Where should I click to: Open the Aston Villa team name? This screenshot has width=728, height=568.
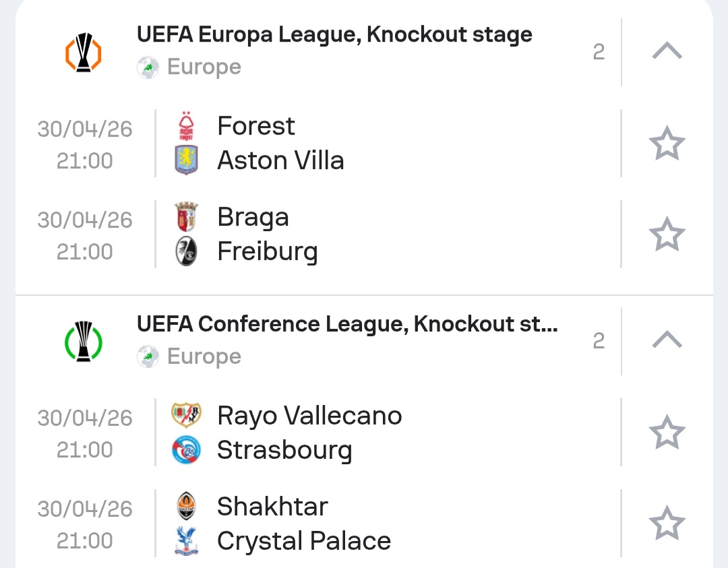(280, 160)
